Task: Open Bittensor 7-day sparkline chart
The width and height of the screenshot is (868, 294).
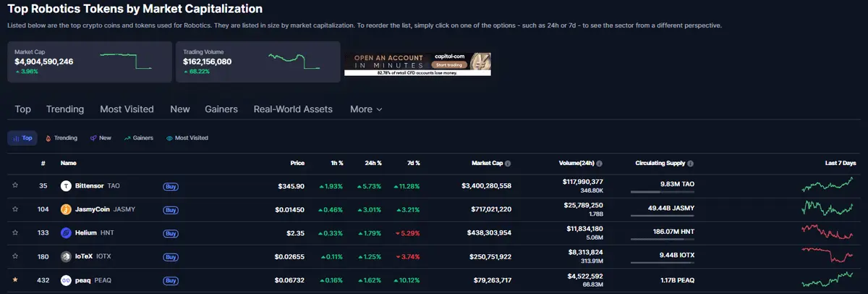Action: 827,185
